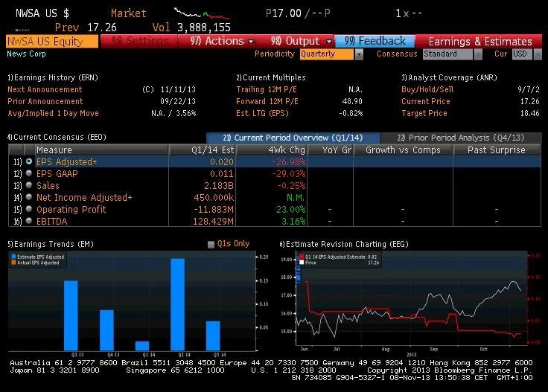The width and height of the screenshot is (548, 392).
Task: Click the Q2 14 bar in Earnings Trends
Action: coord(177,304)
